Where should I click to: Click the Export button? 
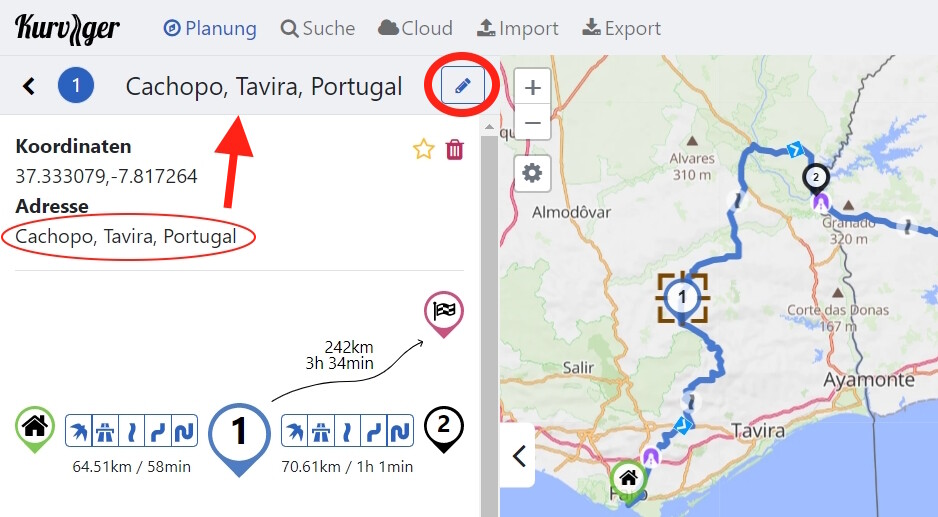[622, 28]
